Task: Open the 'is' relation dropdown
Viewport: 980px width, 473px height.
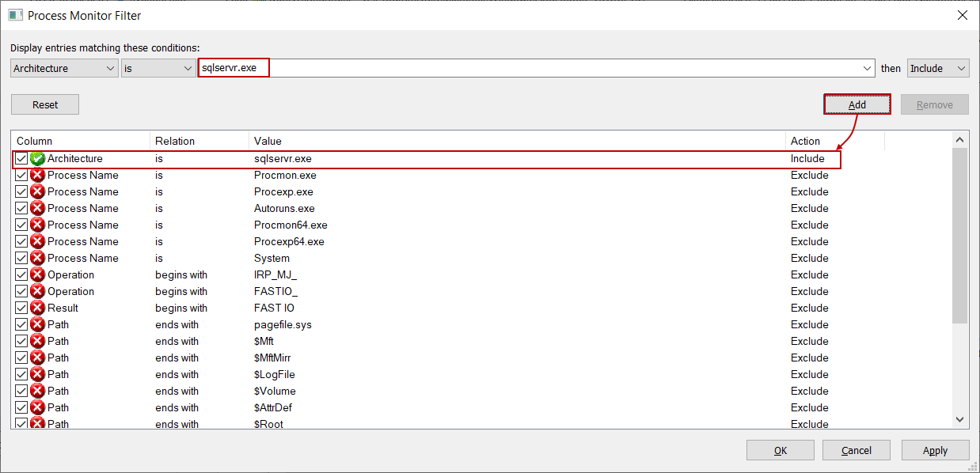Action: tap(158, 69)
